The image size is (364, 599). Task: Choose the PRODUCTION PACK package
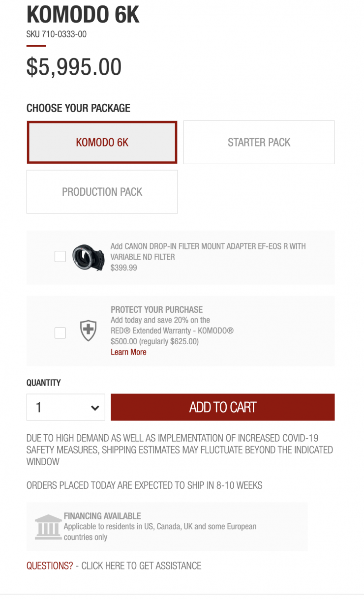[102, 192]
